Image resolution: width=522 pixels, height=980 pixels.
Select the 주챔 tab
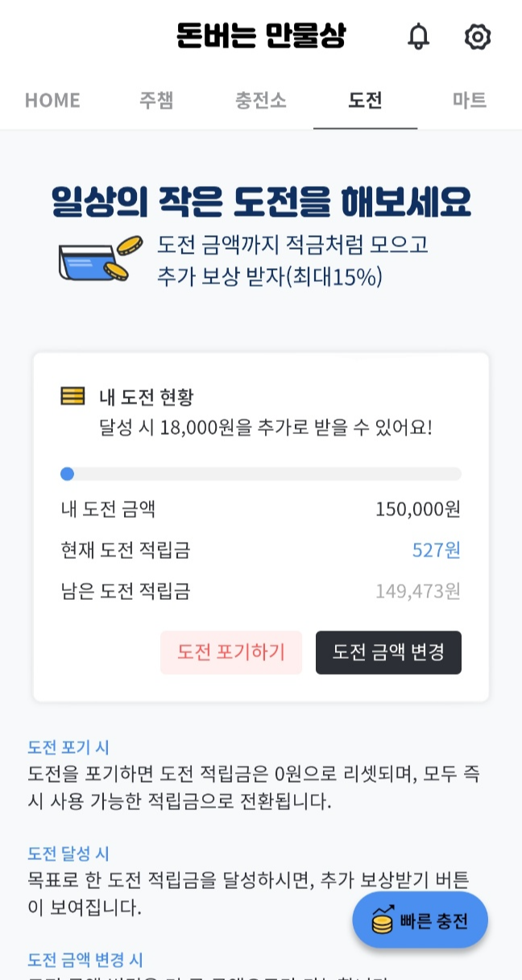pos(156,100)
